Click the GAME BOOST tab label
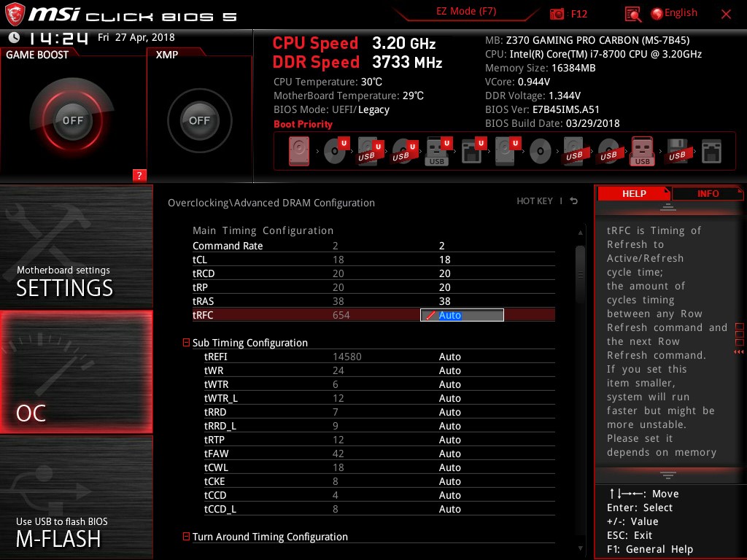This screenshot has height=560, width=747. click(x=37, y=55)
